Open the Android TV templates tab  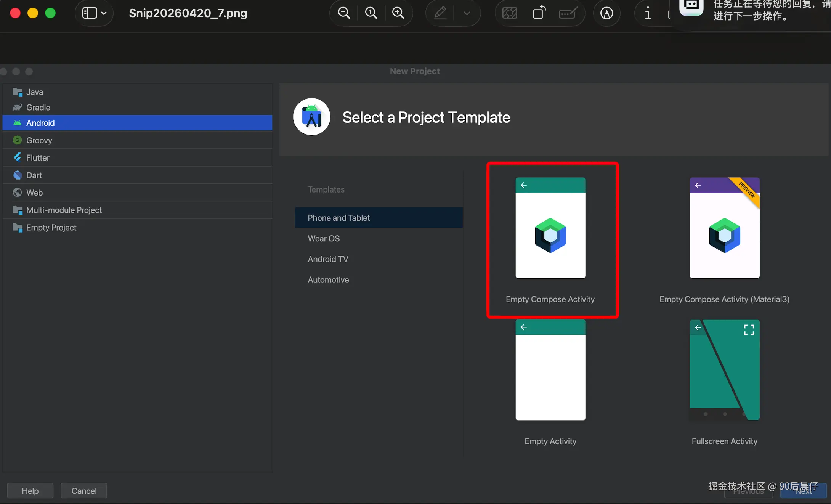[328, 259]
